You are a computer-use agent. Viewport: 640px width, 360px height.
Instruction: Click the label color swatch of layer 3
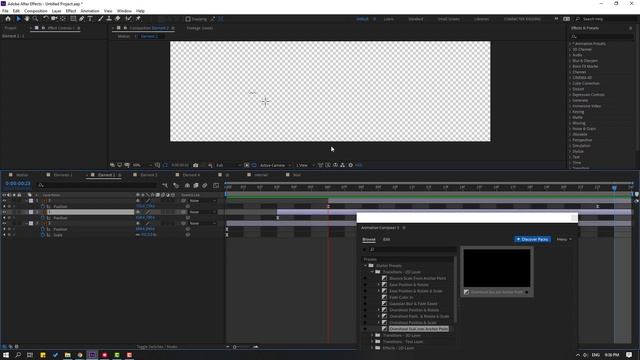31,224
